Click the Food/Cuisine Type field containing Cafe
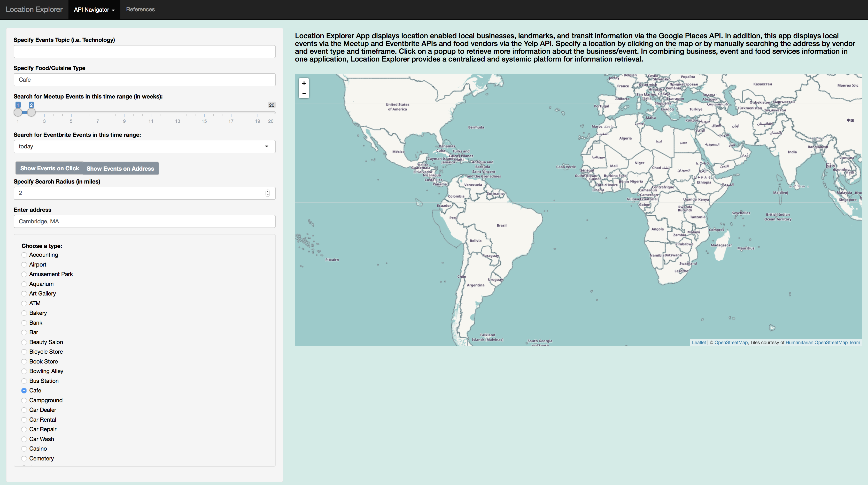 point(145,80)
